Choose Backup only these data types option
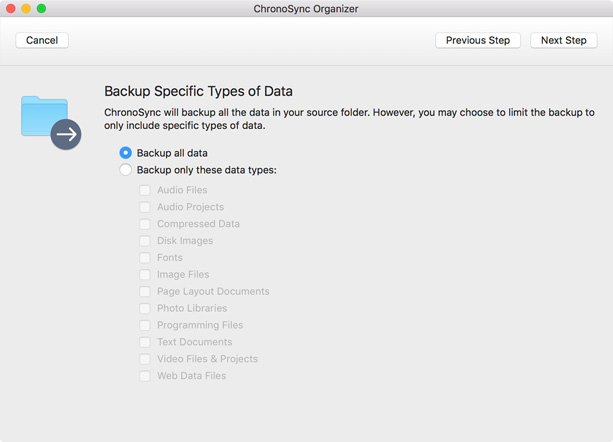 click(125, 170)
